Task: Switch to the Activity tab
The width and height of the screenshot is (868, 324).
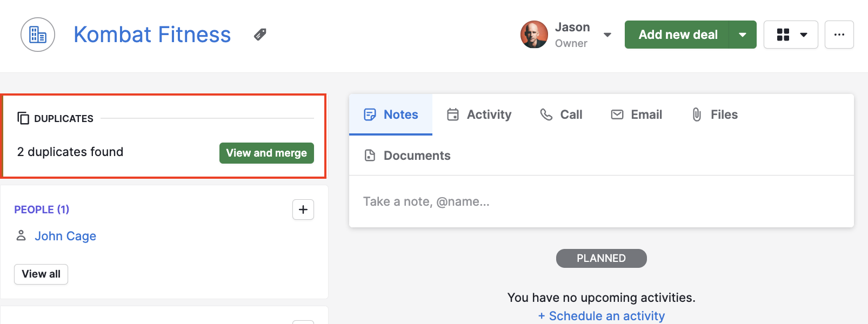Action: click(x=479, y=114)
